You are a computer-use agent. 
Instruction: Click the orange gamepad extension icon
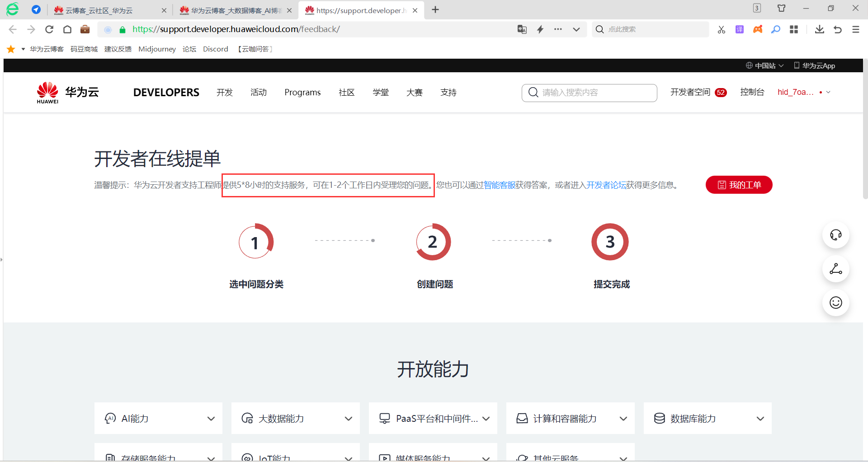point(758,29)
